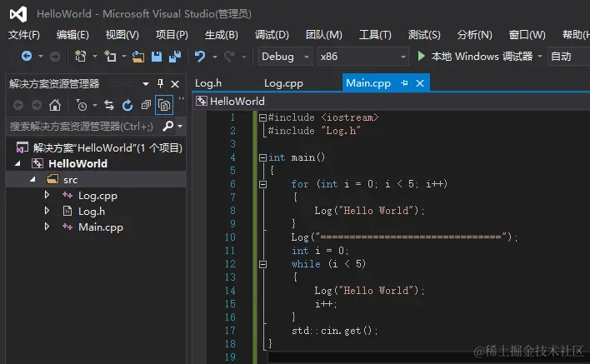The height and width of the screenshot is (364, 590).
Task: Switch to the Log.cpp editor tab
Action: click(283, 83)
